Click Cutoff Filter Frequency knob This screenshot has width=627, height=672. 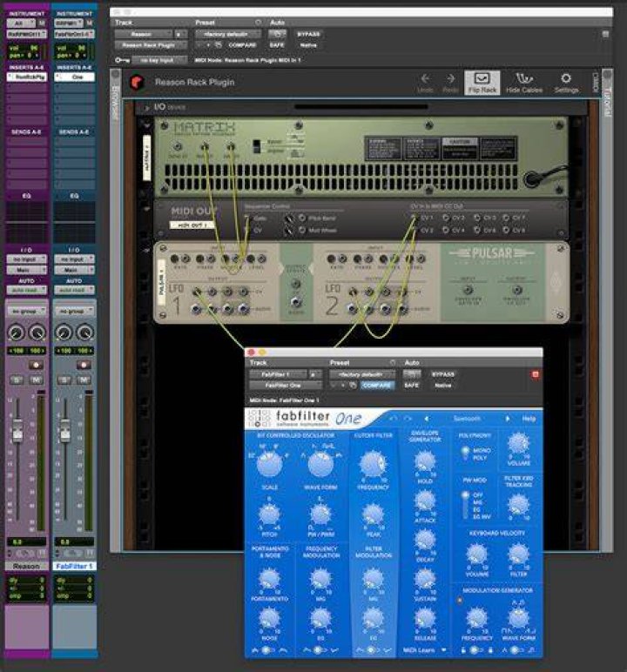pyautogui.click(x=373, y=464)
